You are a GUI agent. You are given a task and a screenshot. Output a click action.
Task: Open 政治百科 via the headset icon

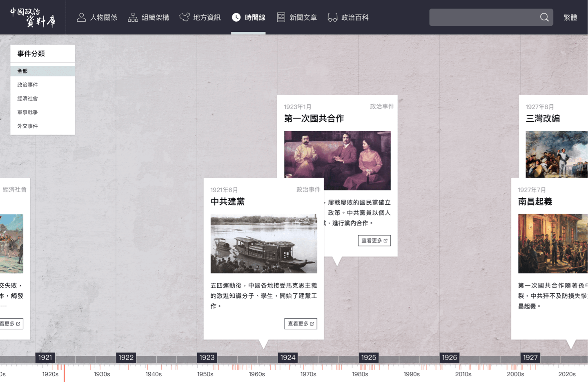(333, 17)
